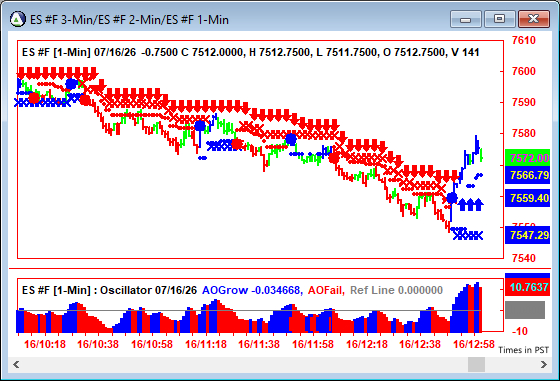Screen dimensions: 560x381
Task: Click the 16/12:58 time axis label
Action: point(474,344)
